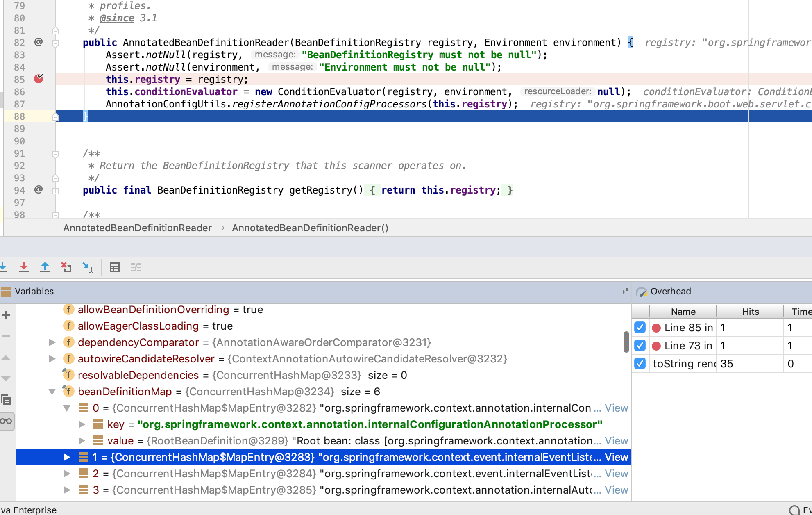Click the Run to Cursor icon
812x515 pixels.
coord(88,267)
